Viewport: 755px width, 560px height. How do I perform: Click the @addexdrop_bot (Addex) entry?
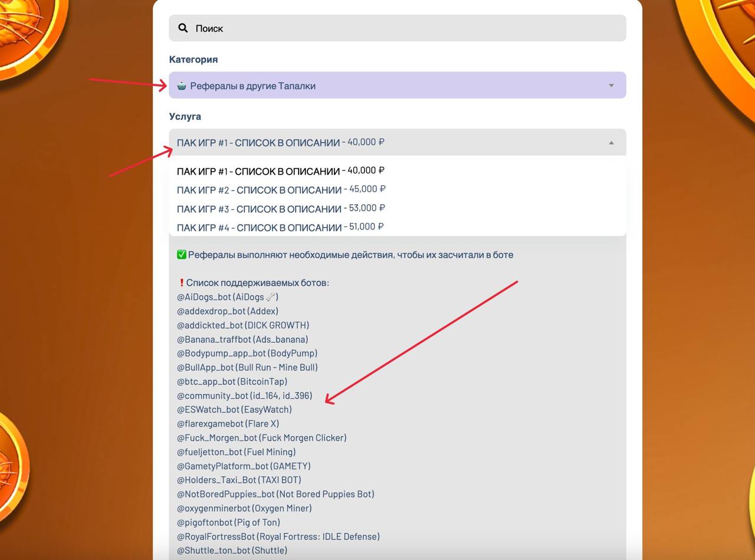click(x=228, y=311)
